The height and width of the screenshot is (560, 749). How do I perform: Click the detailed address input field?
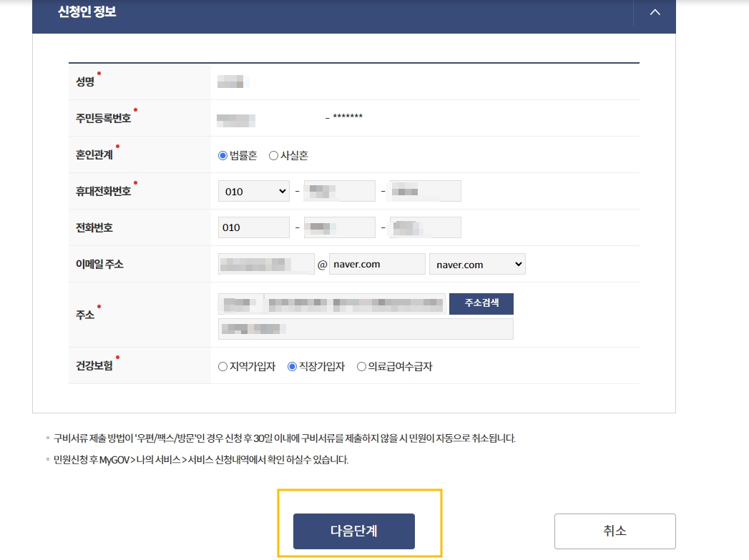pos(366,328)
